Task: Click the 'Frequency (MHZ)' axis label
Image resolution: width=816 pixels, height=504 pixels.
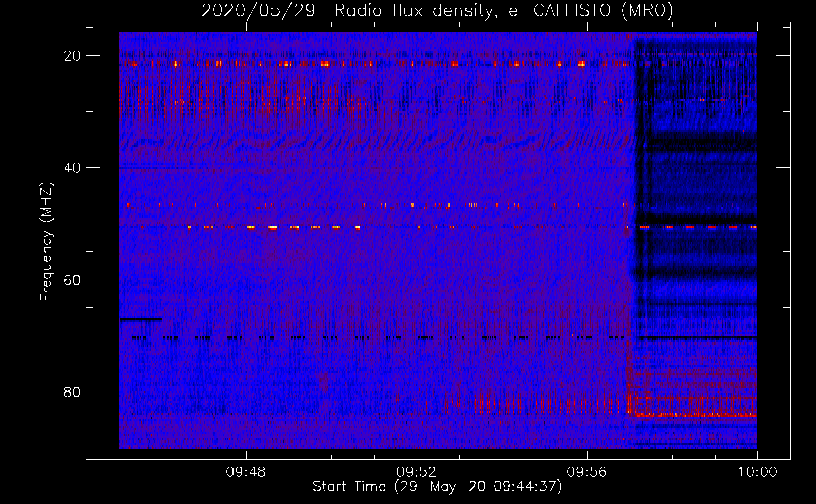Action: [46, 242]
